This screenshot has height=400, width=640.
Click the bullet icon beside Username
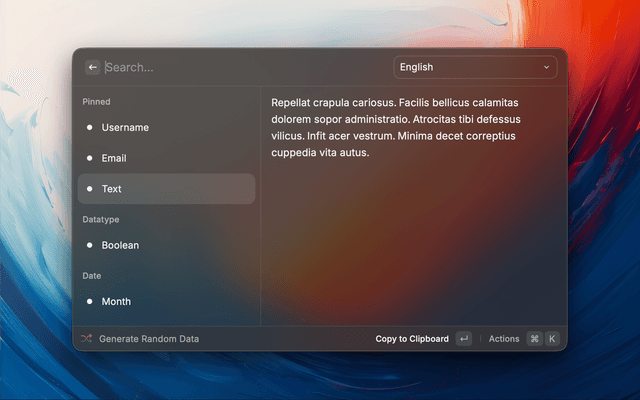point(90,128)
